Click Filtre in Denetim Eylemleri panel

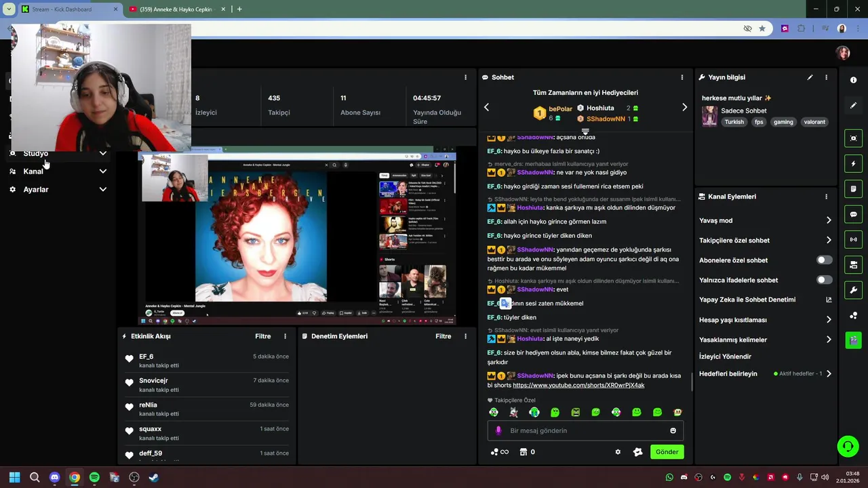point(443,336)
